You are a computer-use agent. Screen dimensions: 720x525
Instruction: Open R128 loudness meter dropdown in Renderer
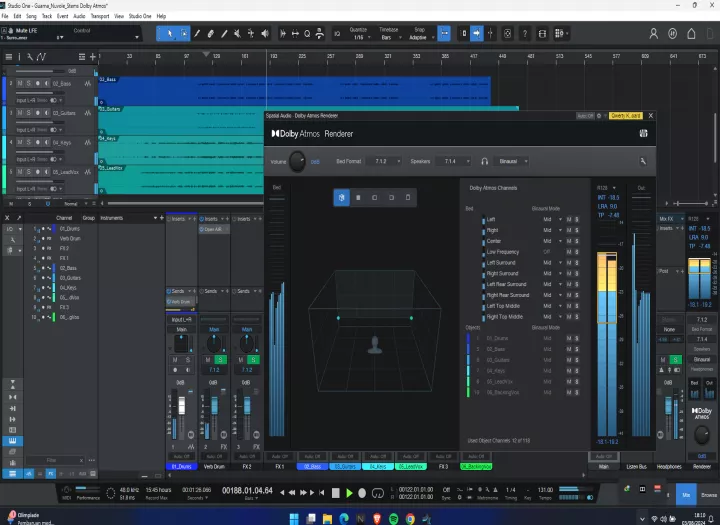pos(606,188)
